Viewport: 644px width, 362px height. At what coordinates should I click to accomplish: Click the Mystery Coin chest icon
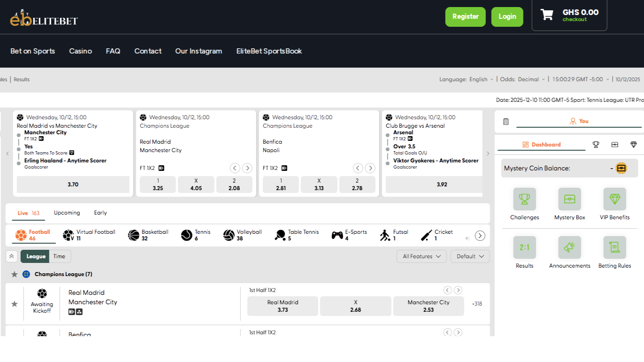tap(621, 168)
